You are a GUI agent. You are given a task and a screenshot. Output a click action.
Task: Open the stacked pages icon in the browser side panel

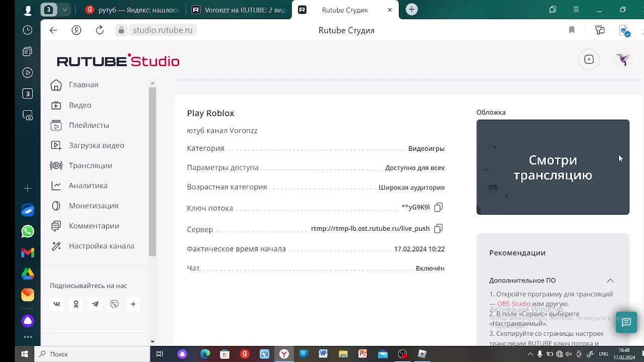(28, 52)
